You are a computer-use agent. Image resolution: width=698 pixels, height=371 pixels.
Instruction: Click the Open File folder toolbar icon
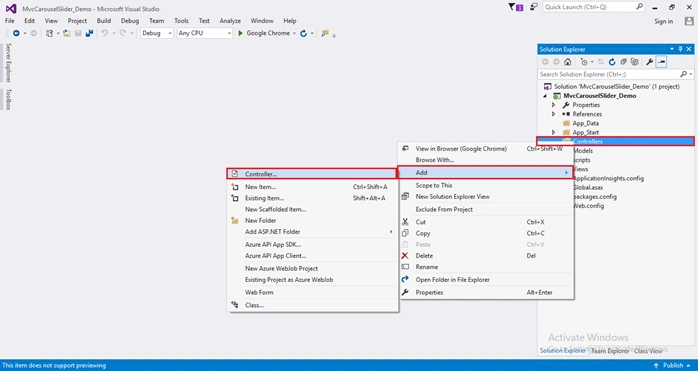point(67,33)
